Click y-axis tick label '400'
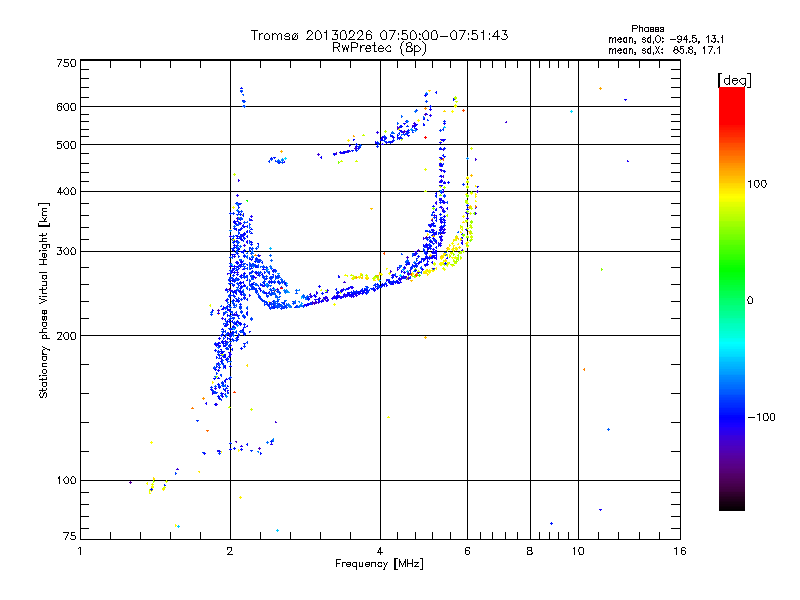Viewport: 800px width, 600px height. point(67,191)
